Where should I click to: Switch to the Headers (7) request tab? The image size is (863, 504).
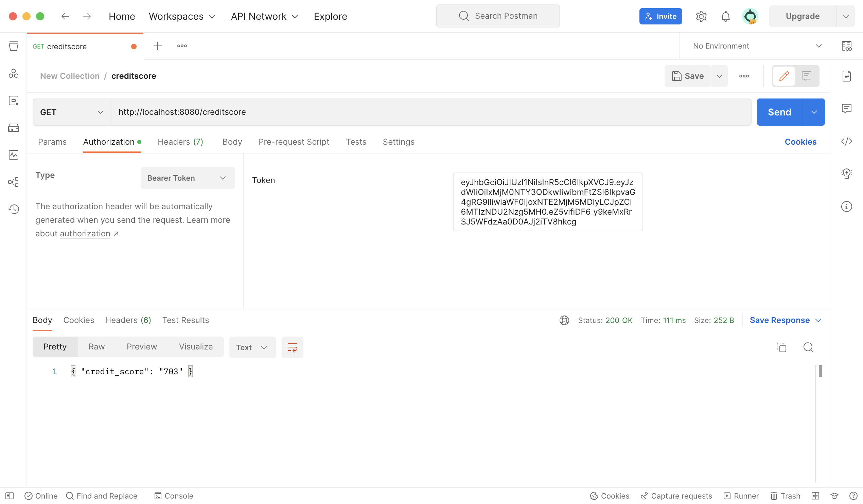180,142
